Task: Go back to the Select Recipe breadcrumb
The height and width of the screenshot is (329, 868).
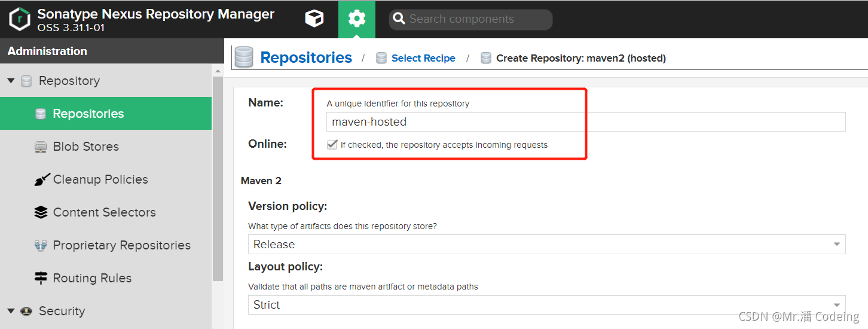Action: point(423,58)
